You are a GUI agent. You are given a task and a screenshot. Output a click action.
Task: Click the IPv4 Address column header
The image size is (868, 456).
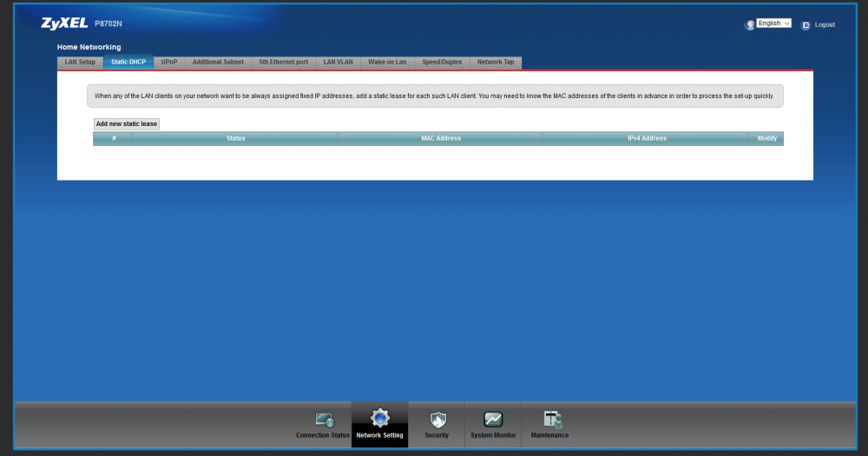click(x=646, y=138)
